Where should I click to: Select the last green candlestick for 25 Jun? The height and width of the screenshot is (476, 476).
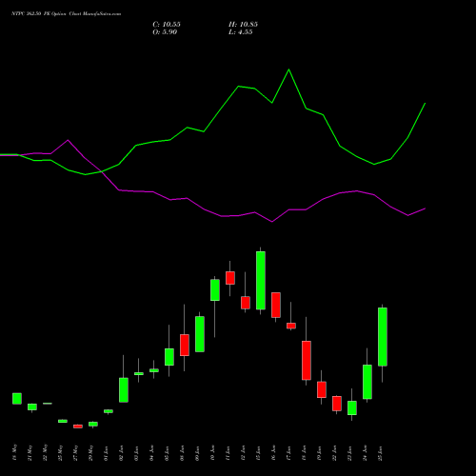coord(383,337)
